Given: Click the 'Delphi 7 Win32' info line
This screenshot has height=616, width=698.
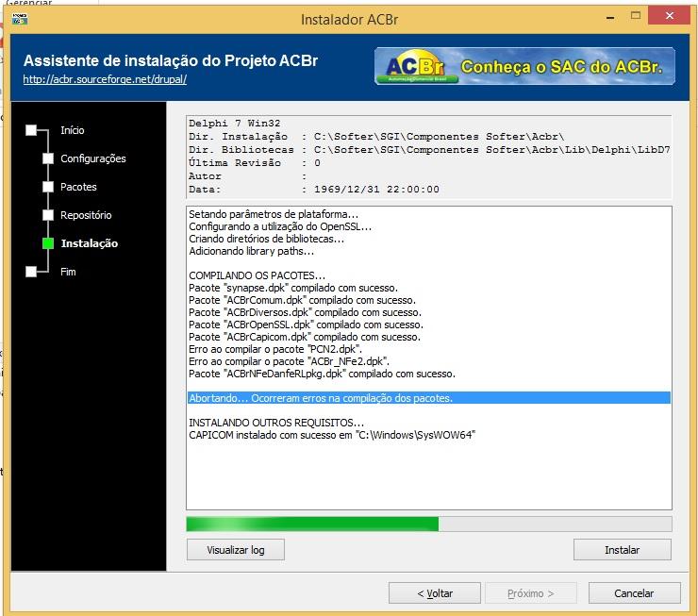Looking at the screenshot, I should [234, 124].
